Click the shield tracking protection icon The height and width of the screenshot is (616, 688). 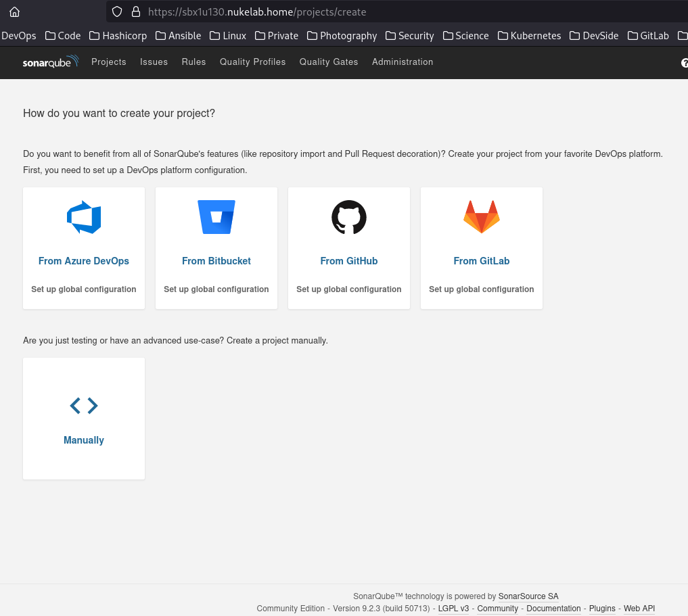[117, 11]
